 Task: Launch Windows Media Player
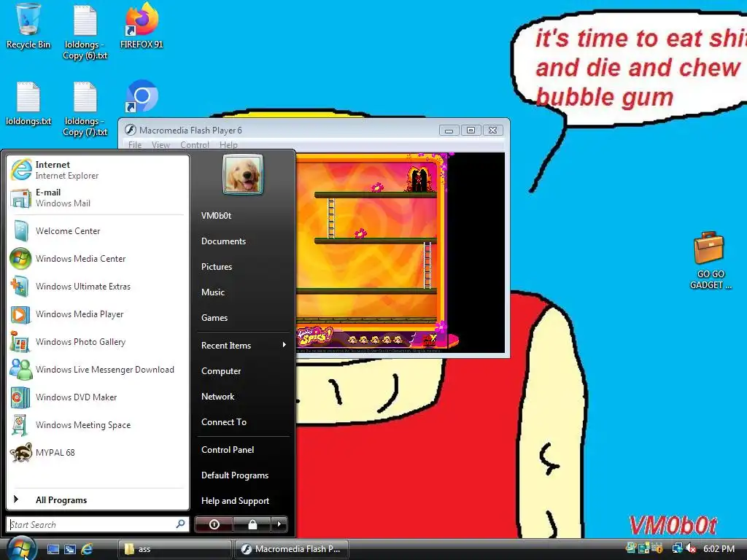click(98, 314)
